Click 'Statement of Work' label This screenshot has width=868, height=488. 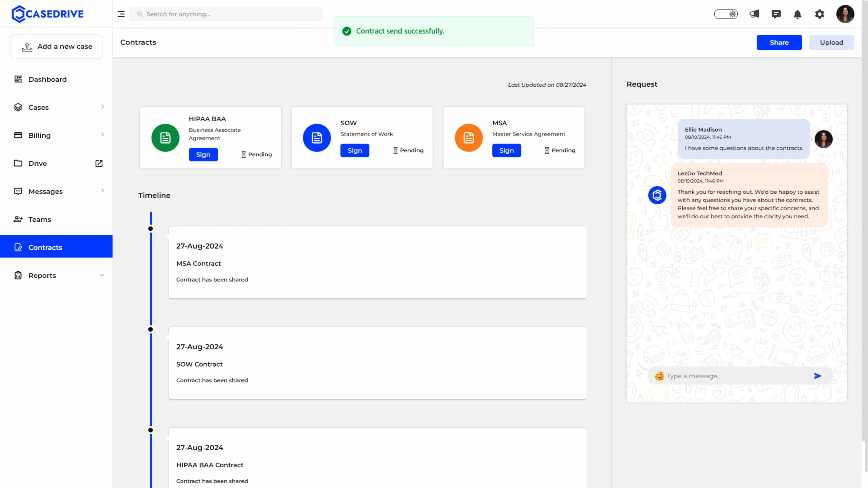[366, 134]
